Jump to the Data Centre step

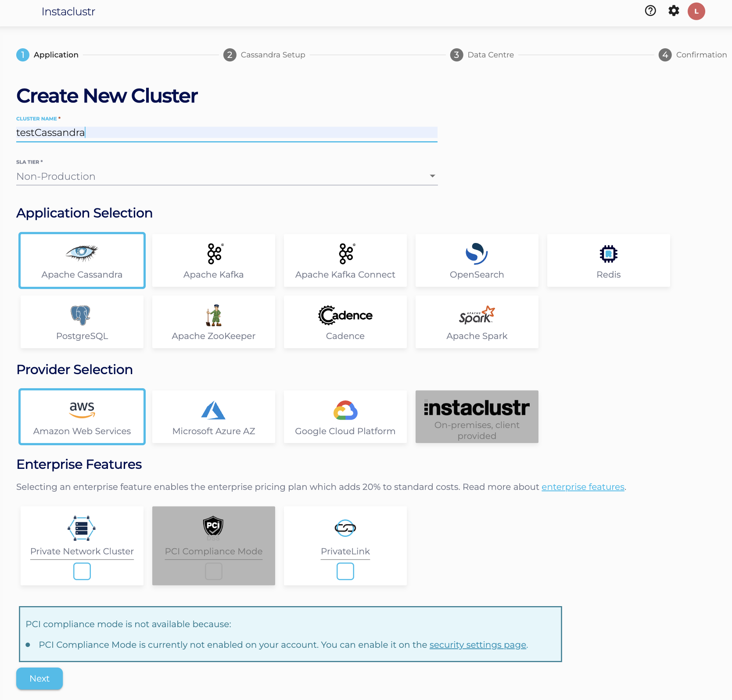click(x=482, y=55)
